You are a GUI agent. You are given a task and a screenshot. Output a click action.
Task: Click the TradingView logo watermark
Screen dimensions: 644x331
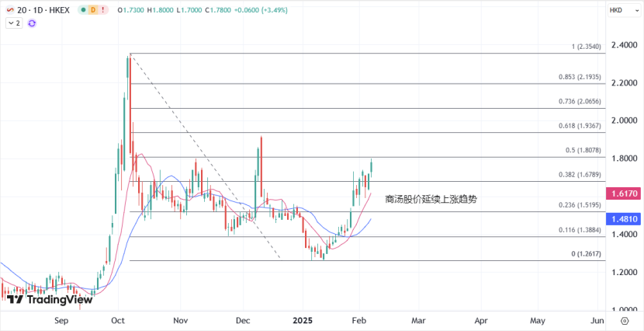coord(50,299)
